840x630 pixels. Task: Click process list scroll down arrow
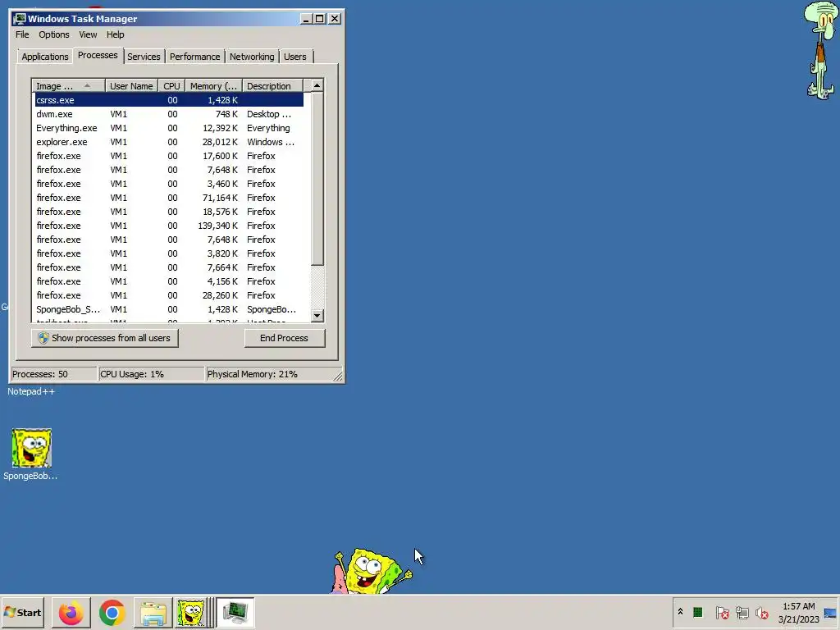pos(317,316)
